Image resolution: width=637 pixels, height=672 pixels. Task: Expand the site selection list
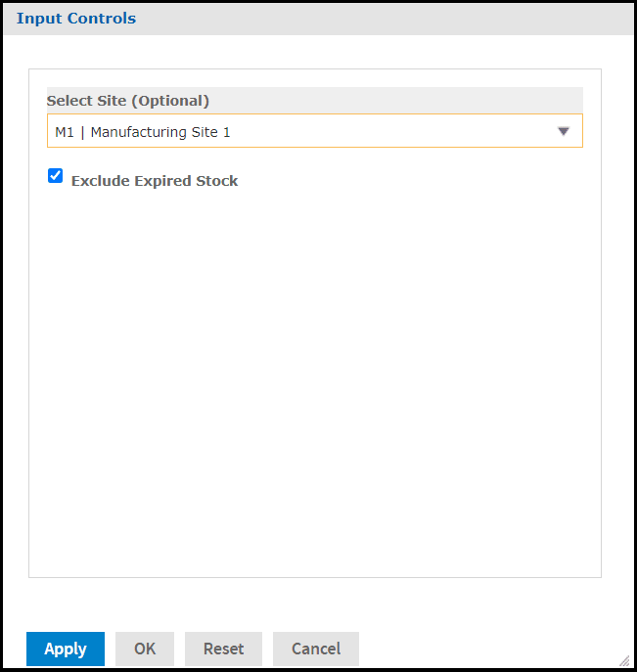[563, 131]
